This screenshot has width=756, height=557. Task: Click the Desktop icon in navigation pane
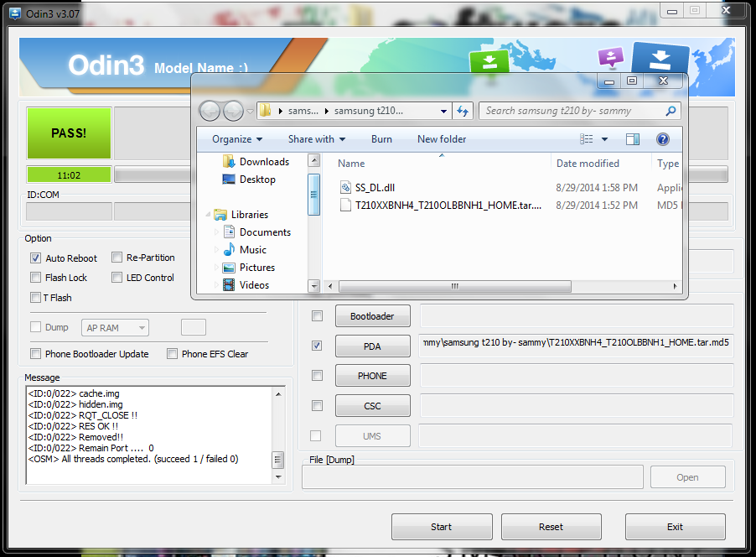229,179
